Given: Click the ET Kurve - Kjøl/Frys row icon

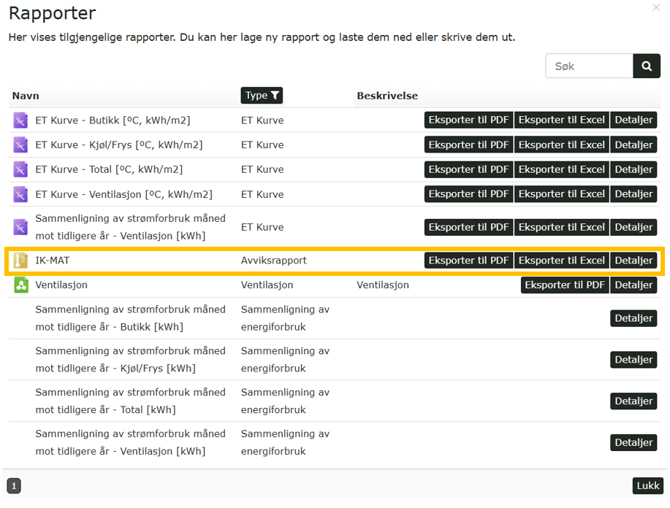Looking at the screenshot, I should [x=20, y=145].
